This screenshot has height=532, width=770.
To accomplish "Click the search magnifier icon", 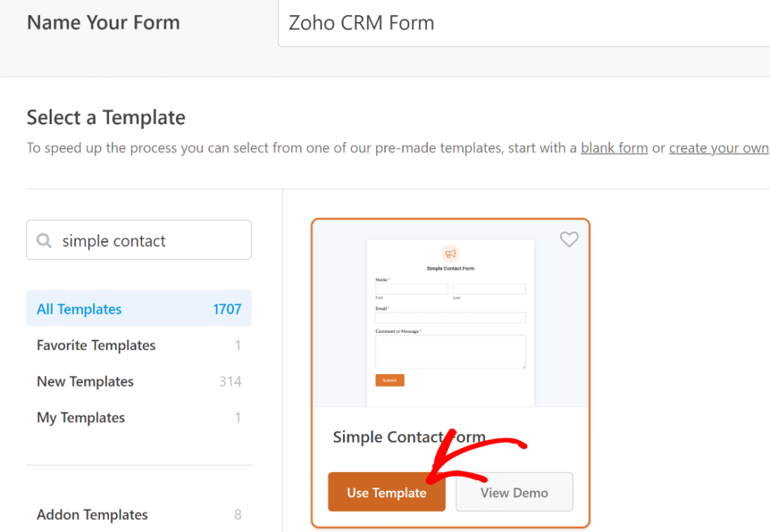I will (44, 240).
